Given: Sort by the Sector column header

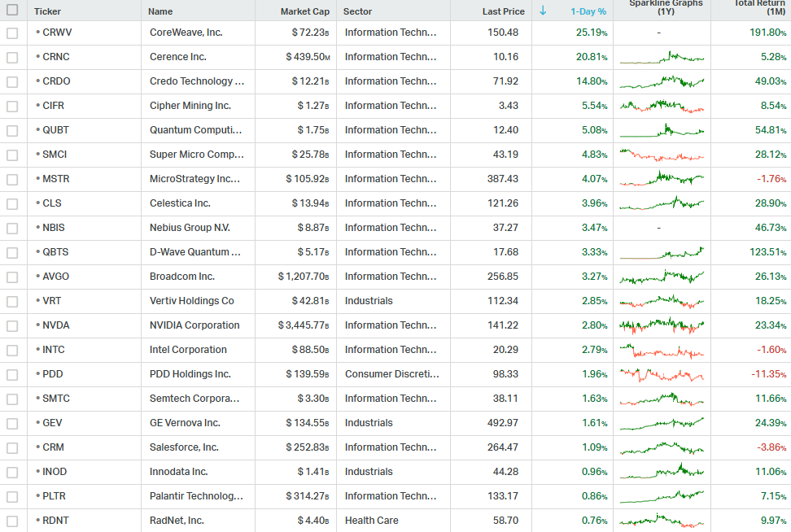Looking at the screenshot, I should (x=358, y=11).
